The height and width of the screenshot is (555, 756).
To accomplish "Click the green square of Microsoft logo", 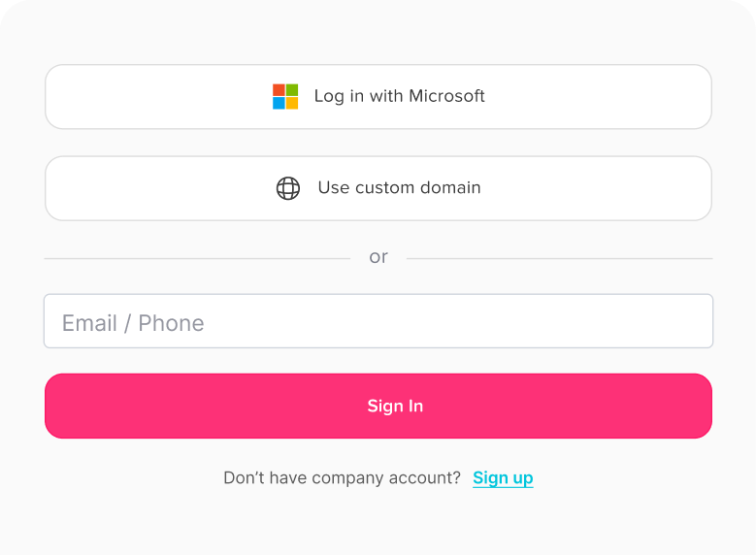I will [292, 89].
